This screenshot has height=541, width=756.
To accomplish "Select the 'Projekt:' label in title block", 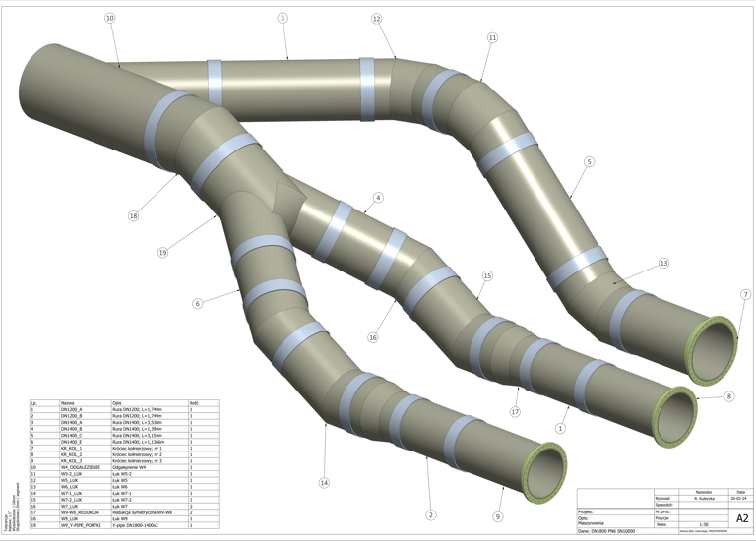I will [x=586, y=511].
